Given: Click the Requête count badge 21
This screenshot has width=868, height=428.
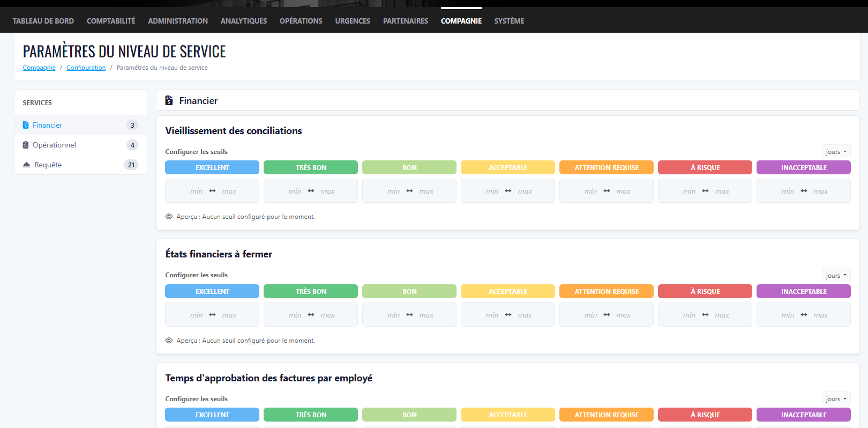Looking at the screenshot, I should (131, 165).
